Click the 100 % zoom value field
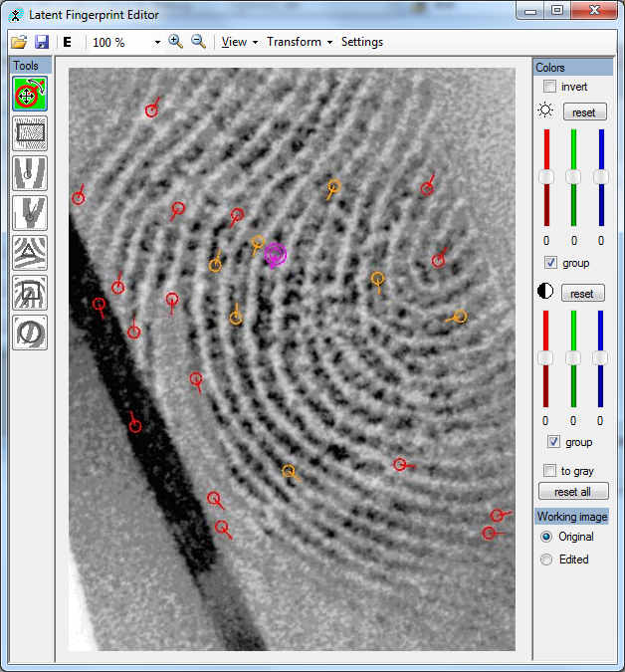The image size is (625, 672). point(119,43)
